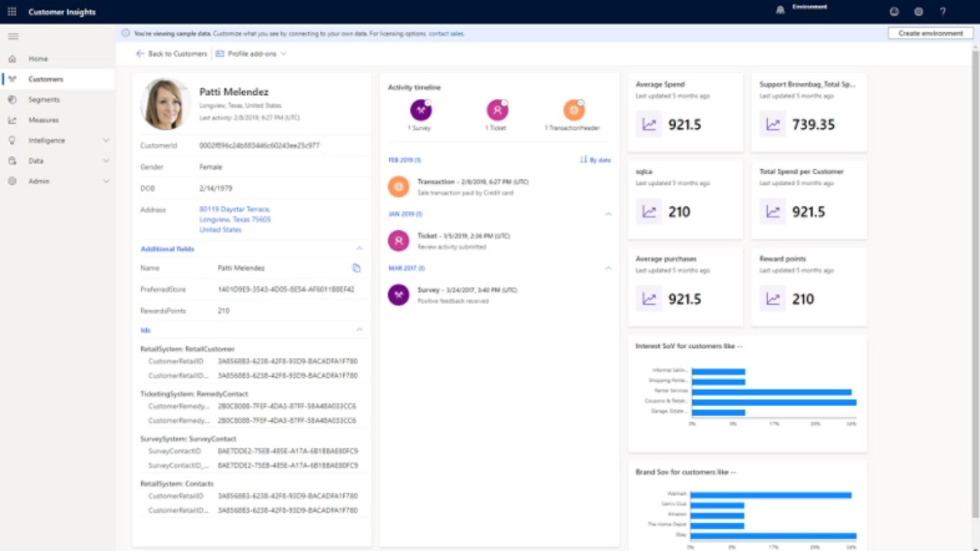Screen dimensions: 980x551
Task: Collapse the JAN 2019 timeline group
Action: pos(608,214)
